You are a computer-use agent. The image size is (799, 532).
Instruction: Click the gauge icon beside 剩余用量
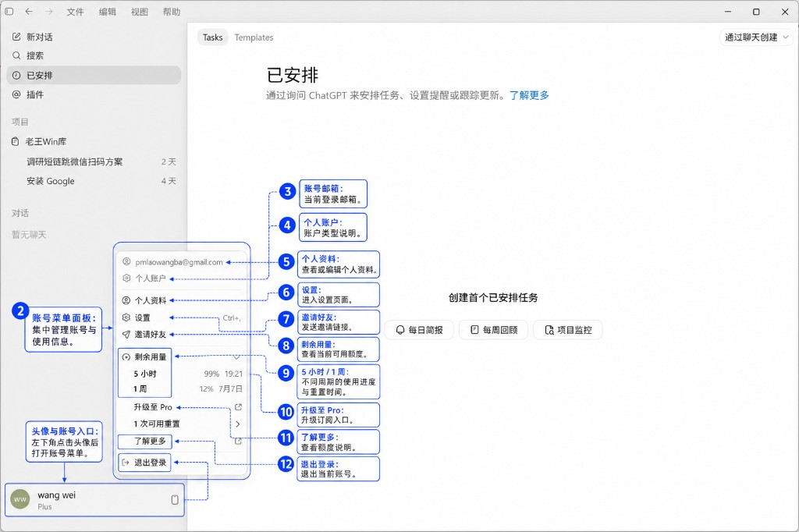[x=126, y=357]
